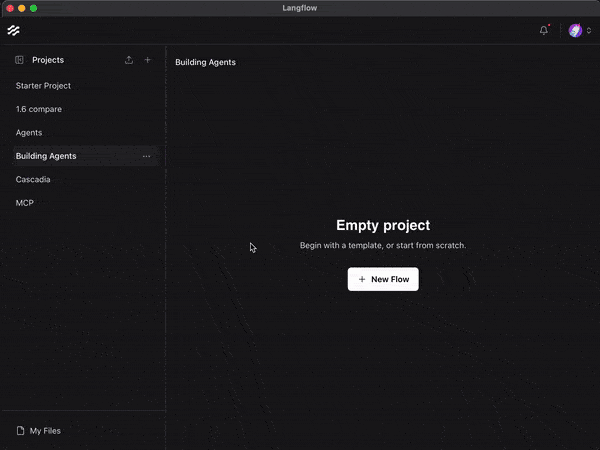This screenshot has width=600, height=450.
Task: Close the Langflow window with the red button
Action: 10,8
